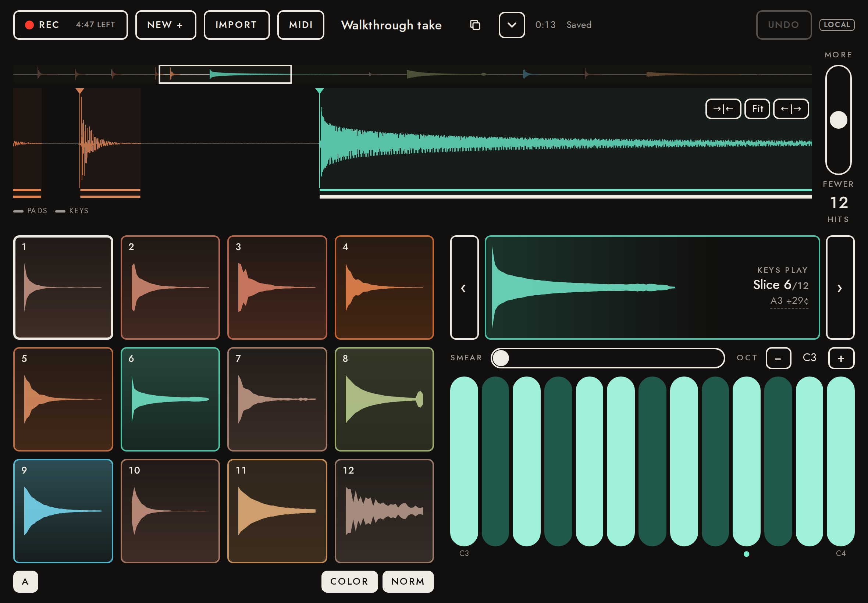Viewport: 868px width, 603px height.
Task: Click the zoom-in arrows icon button
Action: click(x=723, y=109)
